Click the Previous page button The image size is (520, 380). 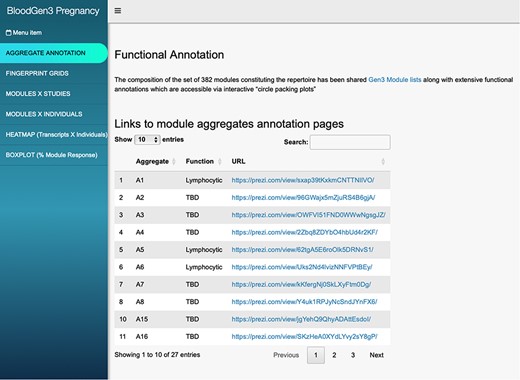(286, 355)
